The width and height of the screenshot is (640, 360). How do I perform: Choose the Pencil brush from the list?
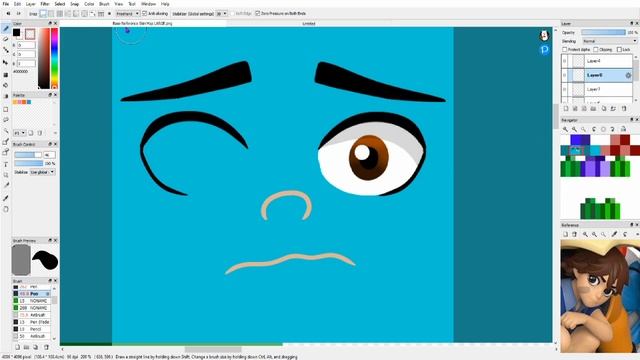[31, 329]
